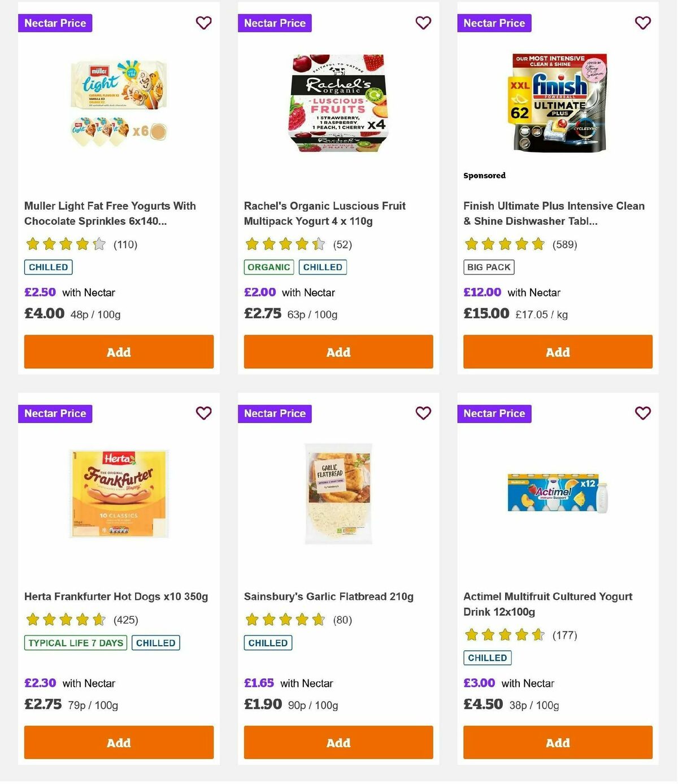This screenshot has height=784, width=678.
Task: Click the heart icon on Muller Light yogurts
Action: pos(203,23)
